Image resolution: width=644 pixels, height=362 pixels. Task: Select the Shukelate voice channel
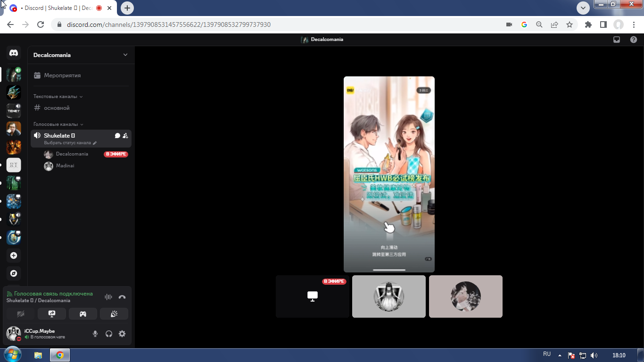tap(81, 139)
